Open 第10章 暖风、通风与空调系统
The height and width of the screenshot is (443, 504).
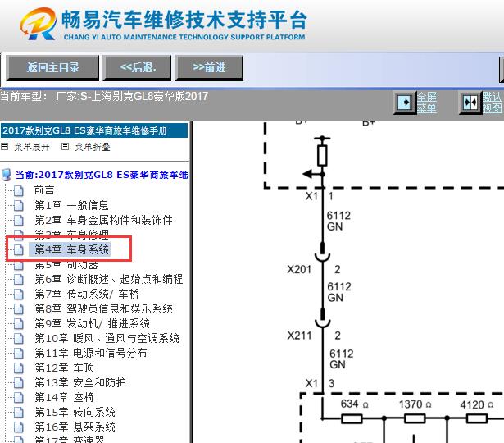107,338
